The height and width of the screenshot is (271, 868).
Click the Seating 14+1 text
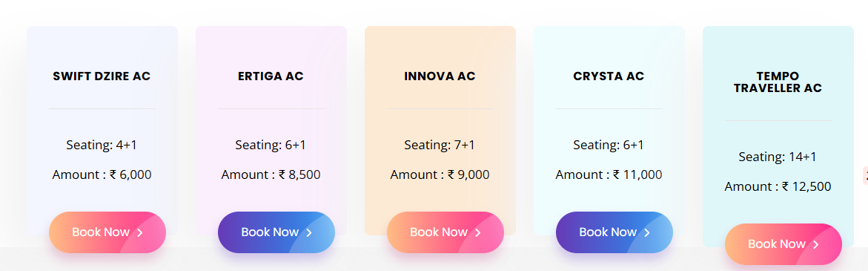[778, 157]
